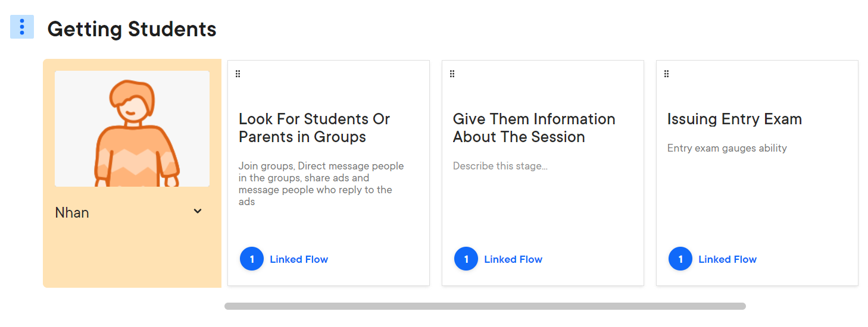Viewport: 868px width, 327px height.
Task: Edit the Join groups description text
Action: pos(321,184)
